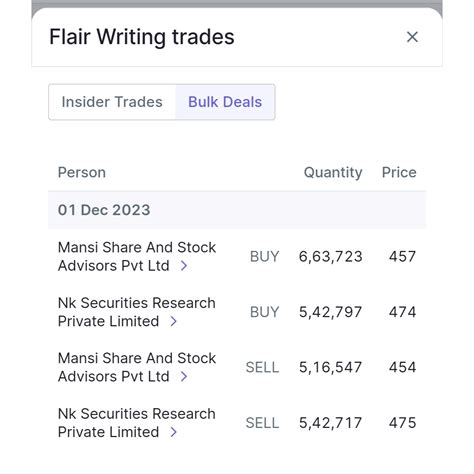The width and height of the screenshot is (474, 474).
Task: Switch to Insider Trades tab
Action: click(x=112, y=102)
